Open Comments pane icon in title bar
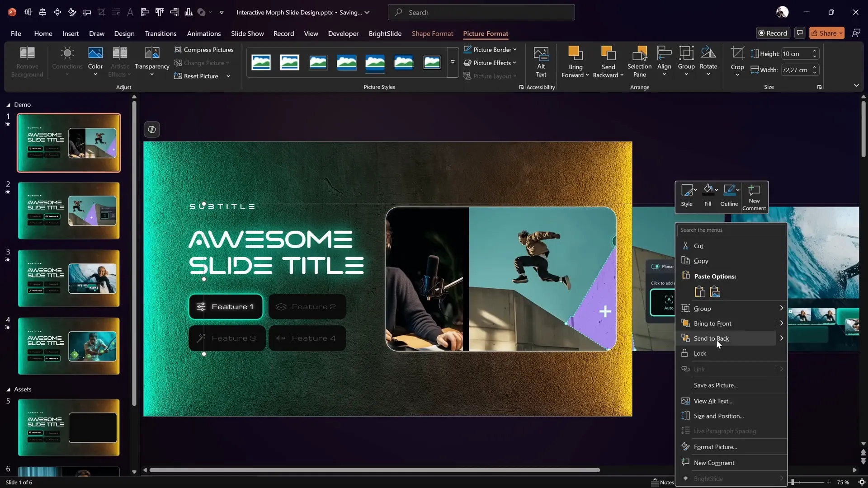 pyautogui.click(x=800, y=33)
